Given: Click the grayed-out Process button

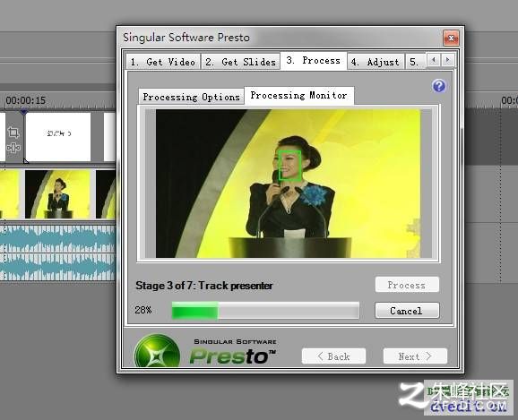Looking at the screenshot, I should 407,285.
